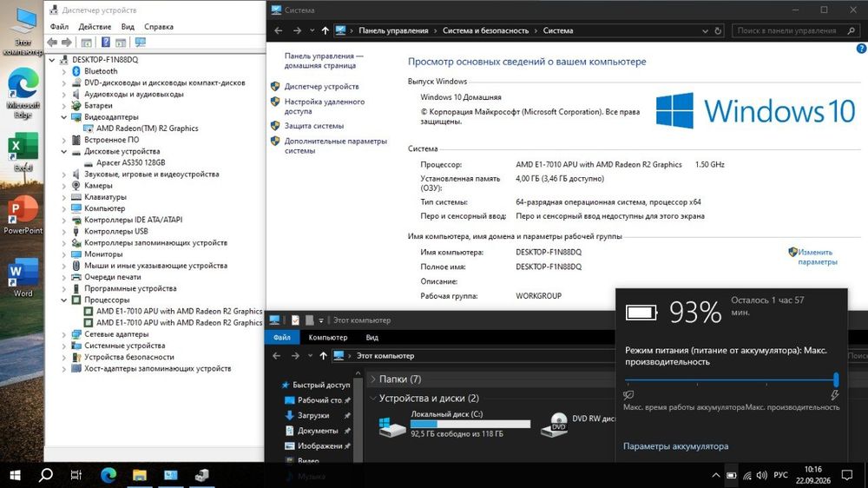The height and width of the screenshot is (488, 868).
Task: Click Windows Start button
Action: click(15, 475)
